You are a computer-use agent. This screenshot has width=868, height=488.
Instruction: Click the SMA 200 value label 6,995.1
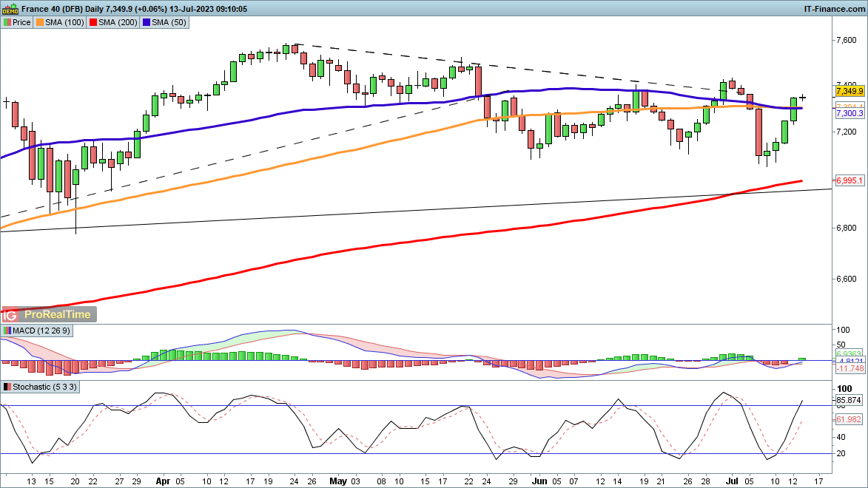click(850, 180)
